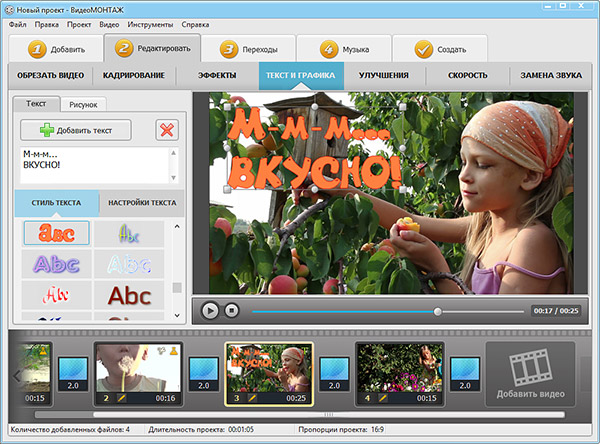Open the Проект menu
The height and width of the screenshot is (444, 600).
[79, 24]
